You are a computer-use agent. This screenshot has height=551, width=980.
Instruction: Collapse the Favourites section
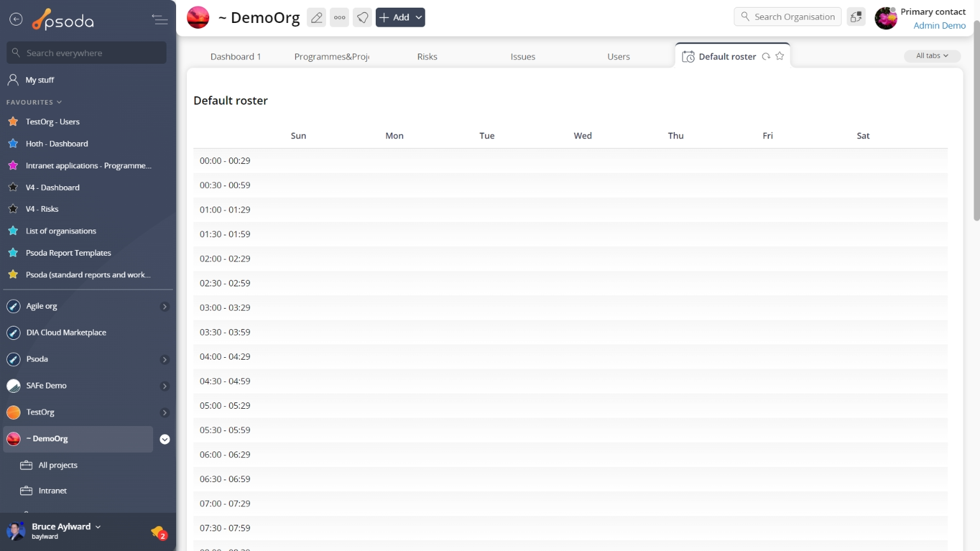[34, 102]
